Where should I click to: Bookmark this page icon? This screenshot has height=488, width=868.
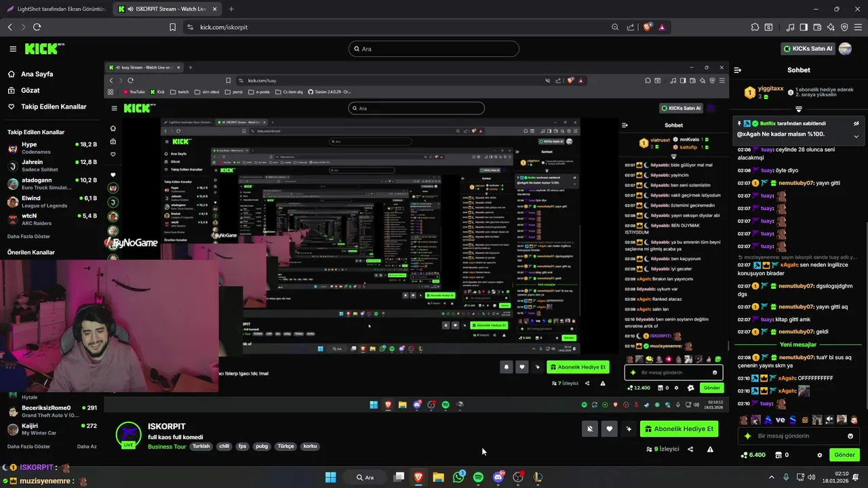(x=172, y=27)
